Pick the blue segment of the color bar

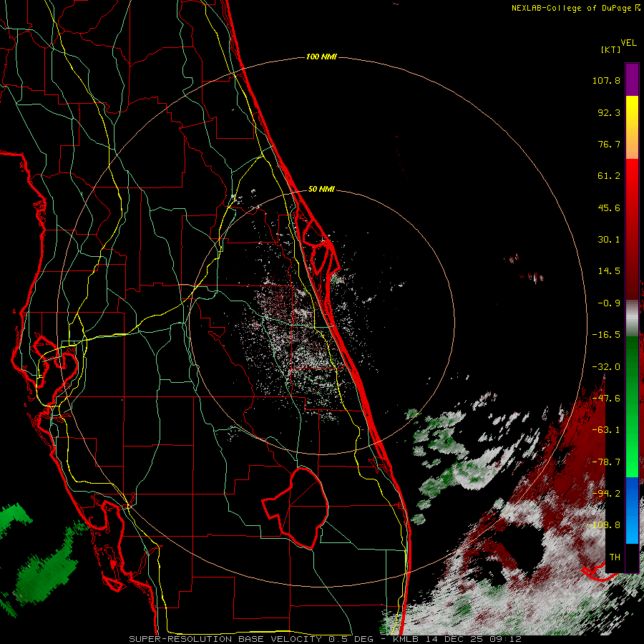(632, 510)
